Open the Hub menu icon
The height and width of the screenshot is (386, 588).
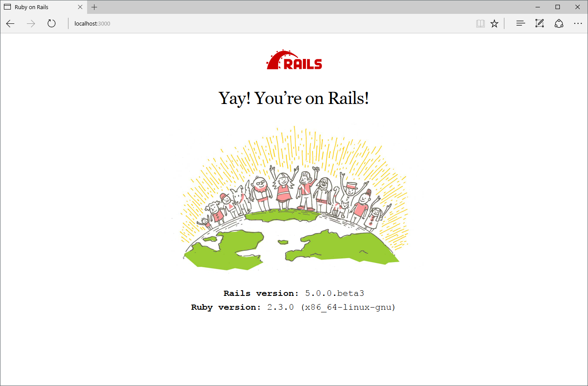(x=520, y=23)
